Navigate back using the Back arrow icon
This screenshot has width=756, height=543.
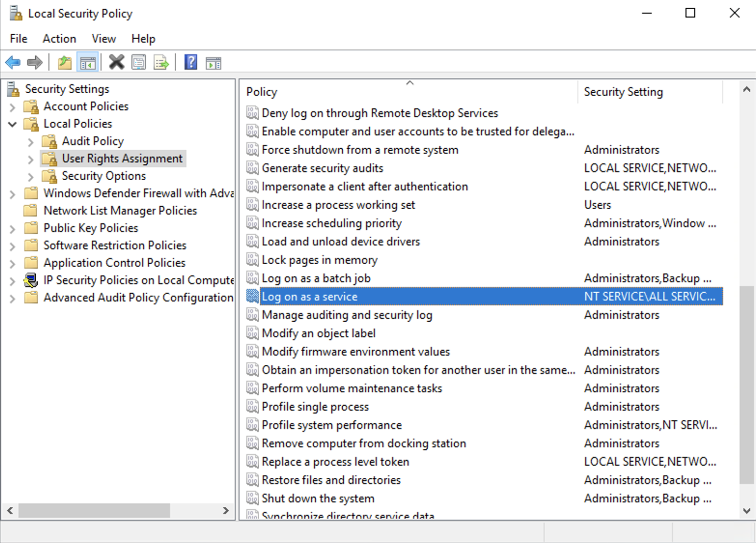pos(13,62)
